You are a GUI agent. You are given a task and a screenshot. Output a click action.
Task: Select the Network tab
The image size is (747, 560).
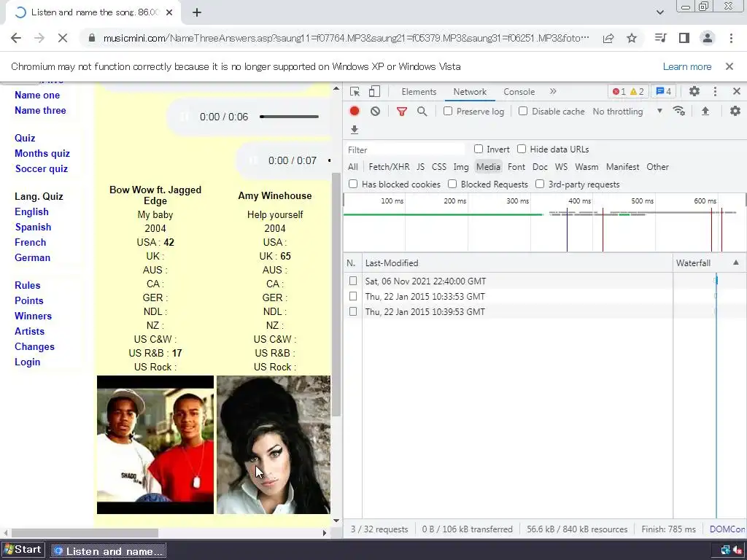point(470,92)
